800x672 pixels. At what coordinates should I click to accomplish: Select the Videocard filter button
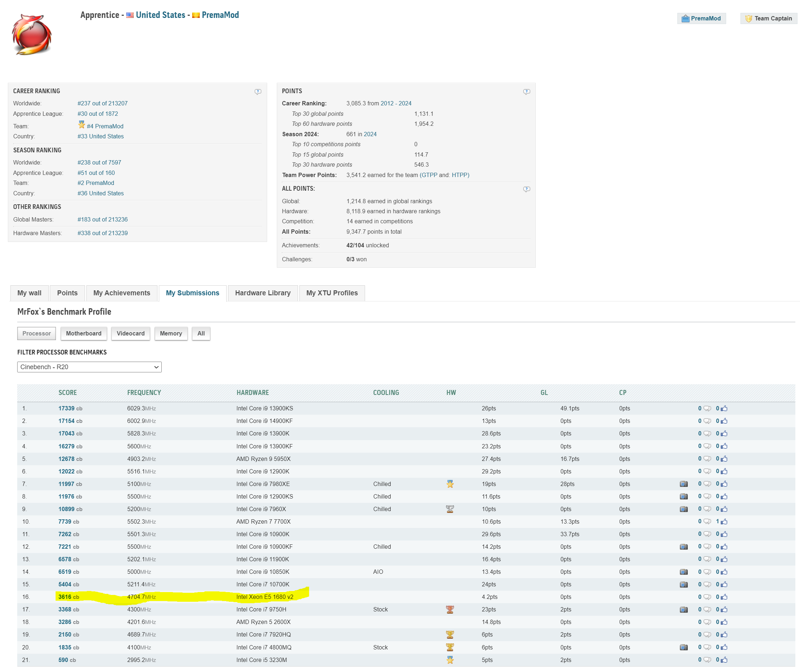coord(131,333)
